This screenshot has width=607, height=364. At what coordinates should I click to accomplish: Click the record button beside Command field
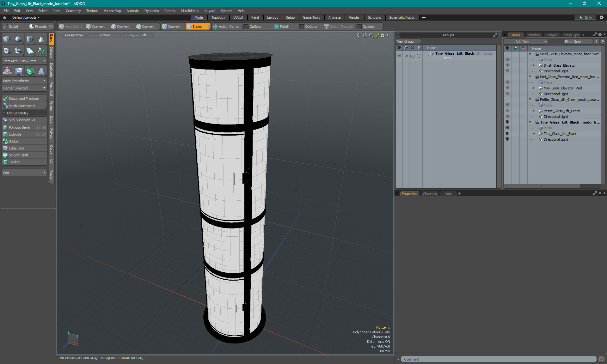click(601, 359)
